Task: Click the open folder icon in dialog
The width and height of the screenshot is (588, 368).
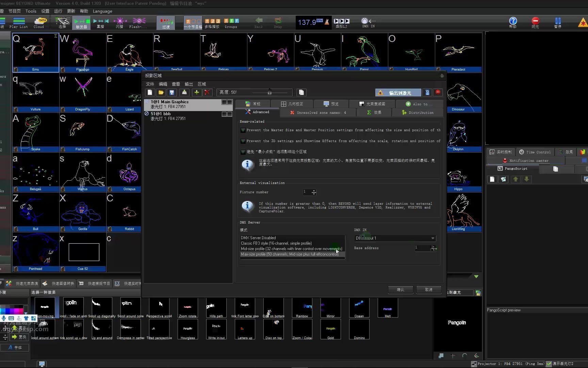Action: 161,92
